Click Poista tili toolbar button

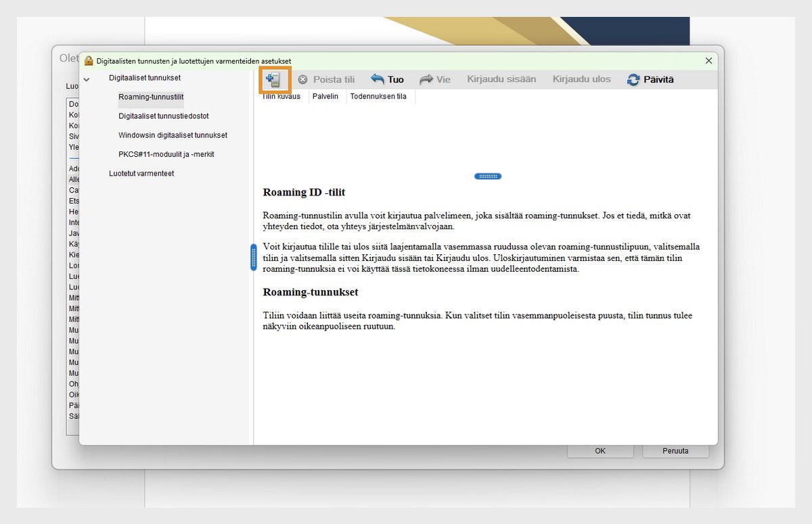(326, 79)
